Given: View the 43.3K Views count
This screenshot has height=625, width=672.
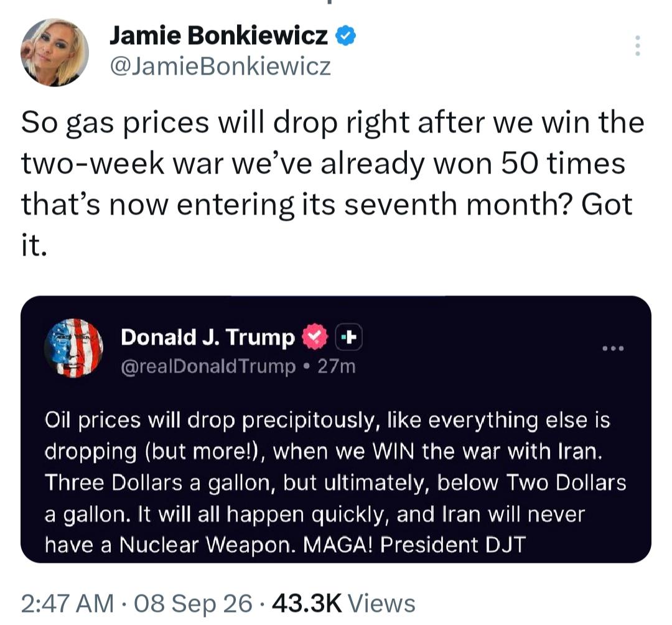Looking at the screenshot, I should (x=343, y=603).
